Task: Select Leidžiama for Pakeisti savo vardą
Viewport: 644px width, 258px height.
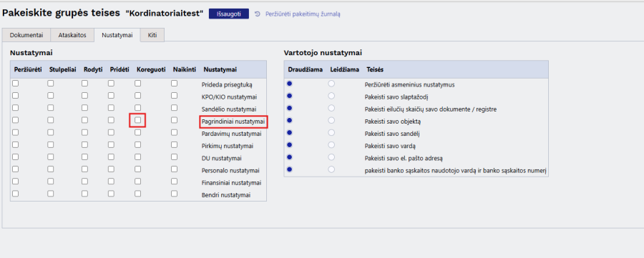Action: 331,145
